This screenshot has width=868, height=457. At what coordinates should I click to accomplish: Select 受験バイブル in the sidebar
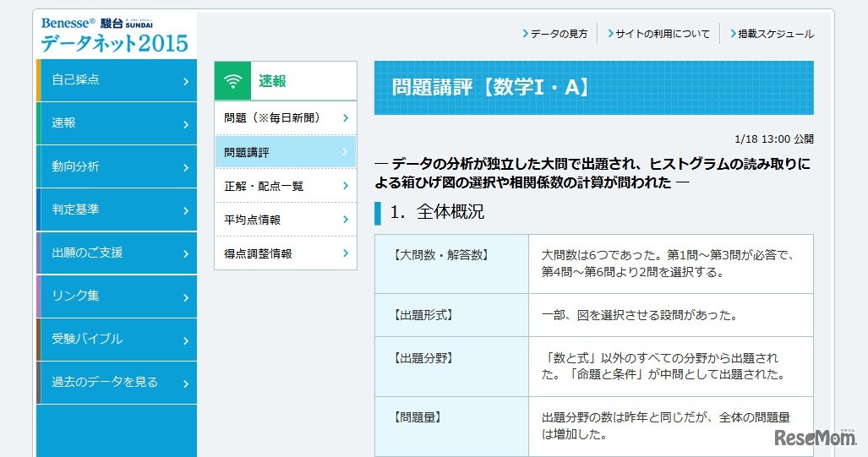click(117, 339)
